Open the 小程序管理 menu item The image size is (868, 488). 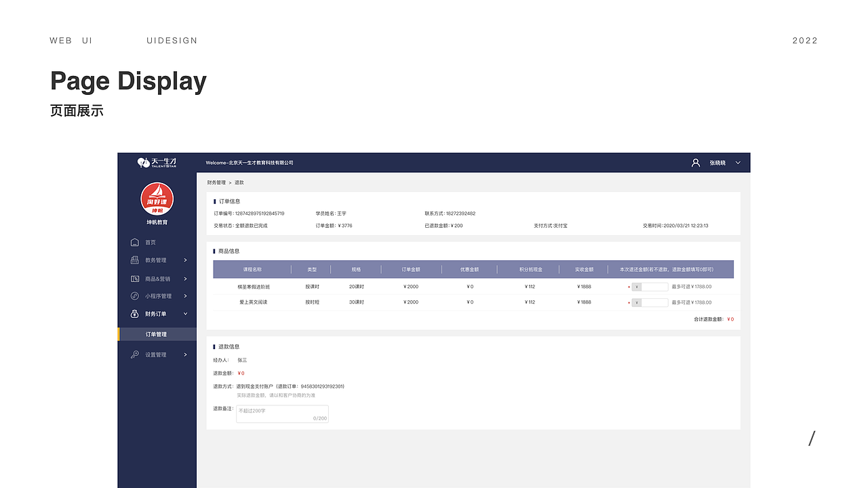coord(157,296)
